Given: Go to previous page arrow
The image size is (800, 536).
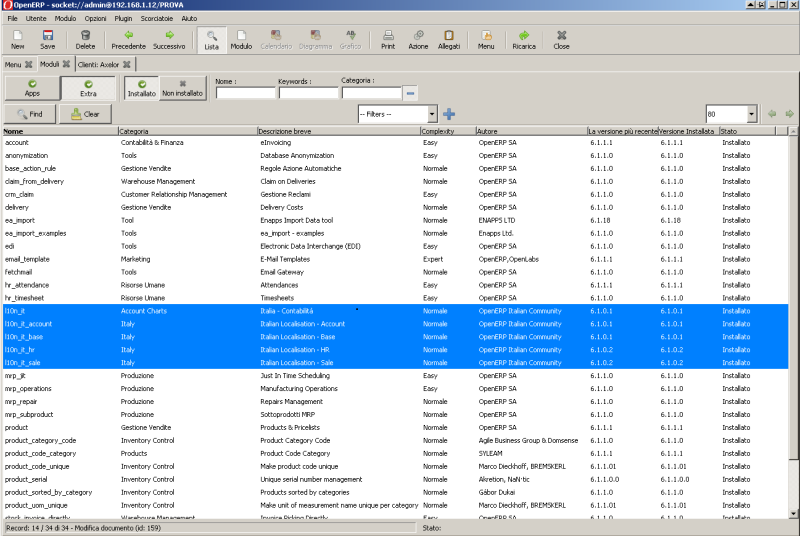Looking at the screenshot, I should click(x=772, y=114).
